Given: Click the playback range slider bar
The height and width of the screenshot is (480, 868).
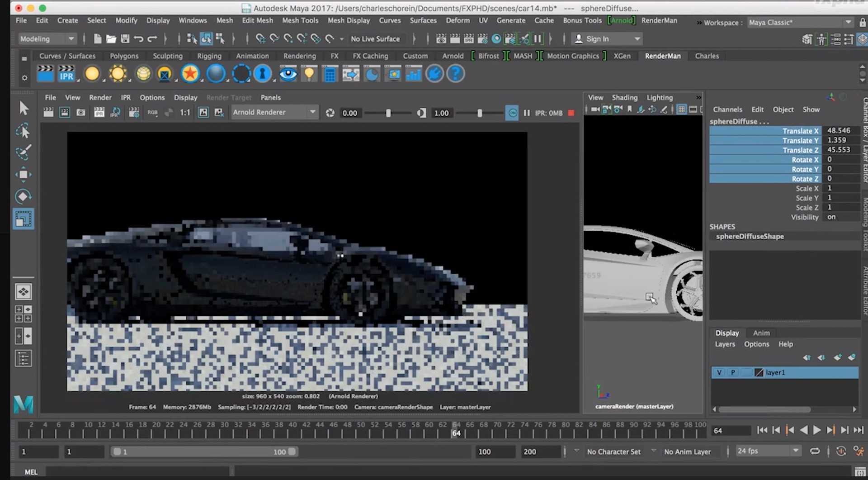Looking at the screenshot, I should pos(204,451).
